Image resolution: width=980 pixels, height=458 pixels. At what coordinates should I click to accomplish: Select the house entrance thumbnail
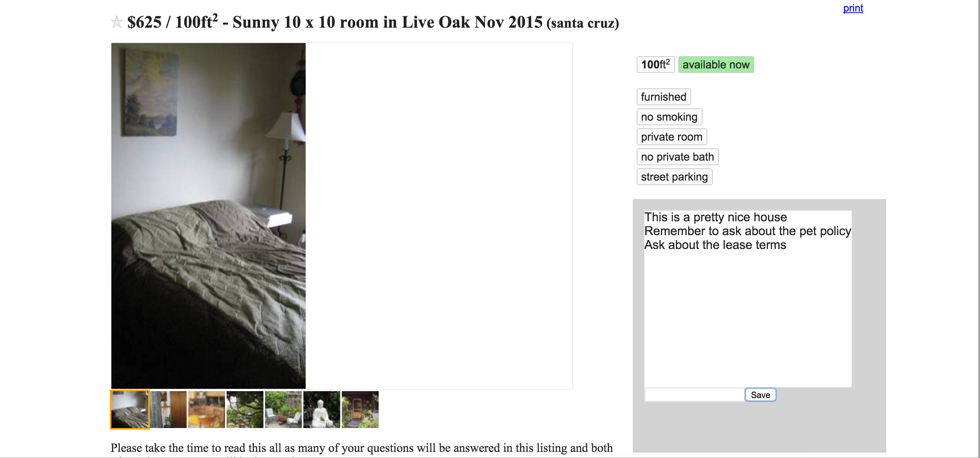(360, 410)
